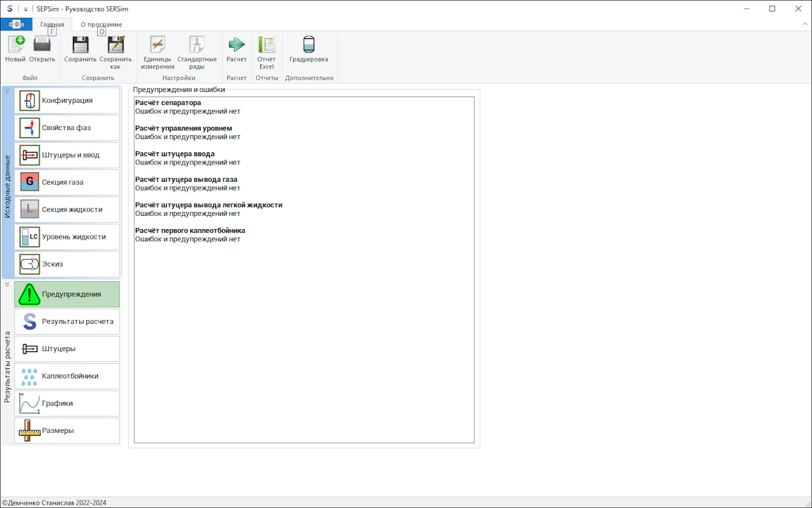Open Стандартные ряды settings
Screen dimensions: 812x508
(197, 45)
